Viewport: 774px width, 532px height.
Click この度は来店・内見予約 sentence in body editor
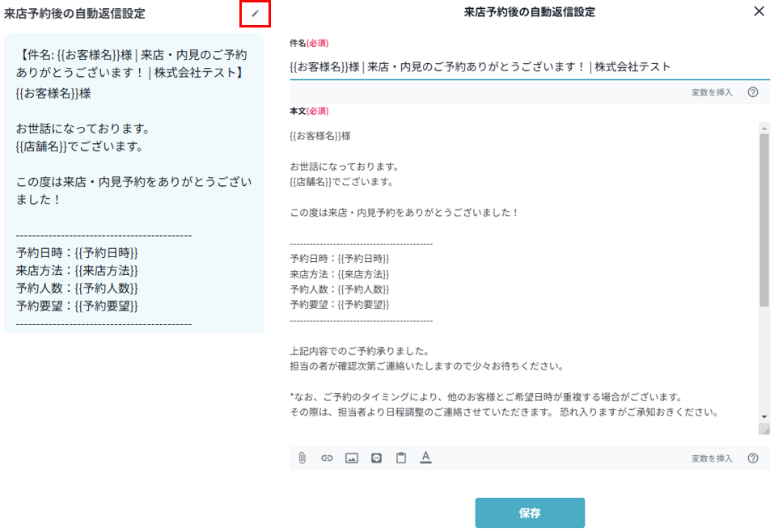[404, 212]
